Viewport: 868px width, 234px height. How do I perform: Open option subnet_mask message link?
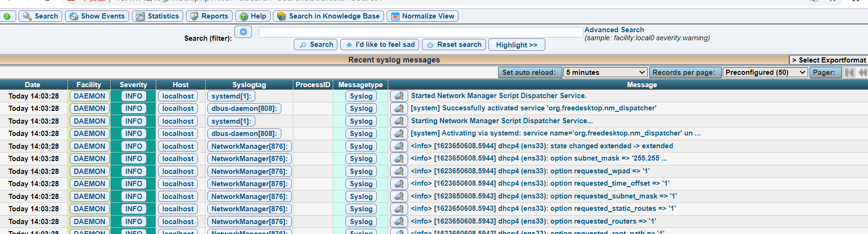click(x=539, y=158)
